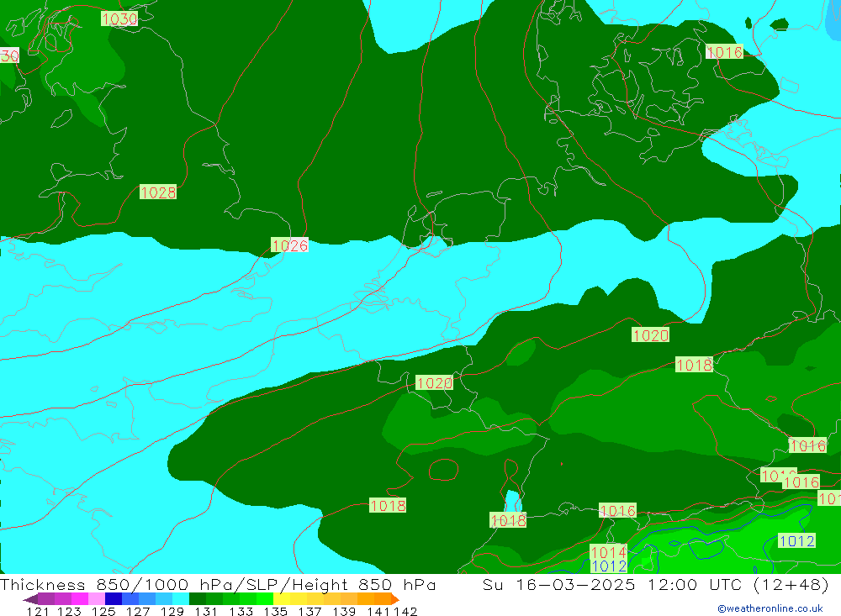Viewport: 841px width, 616px height.
Task: Select the dark blue swatch on the legend
Action: [114, 599]
